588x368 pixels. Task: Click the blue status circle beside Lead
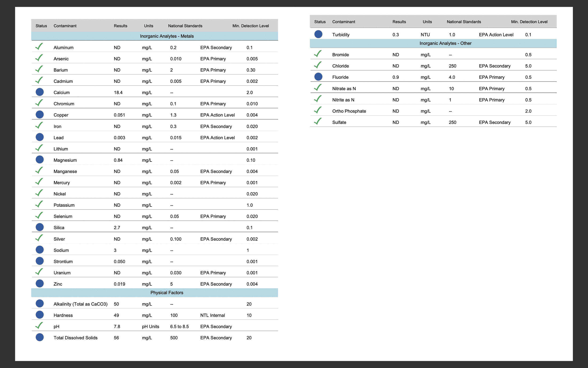click(40, 137)
